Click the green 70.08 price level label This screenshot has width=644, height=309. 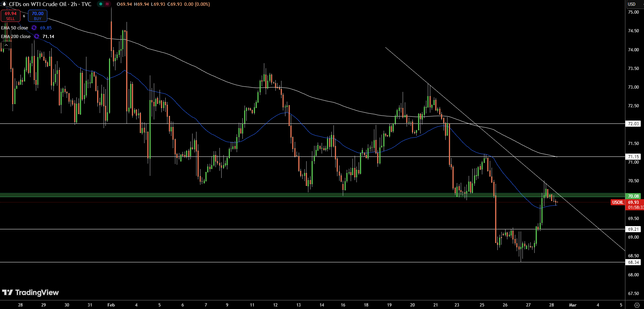(x=633, y=196)
